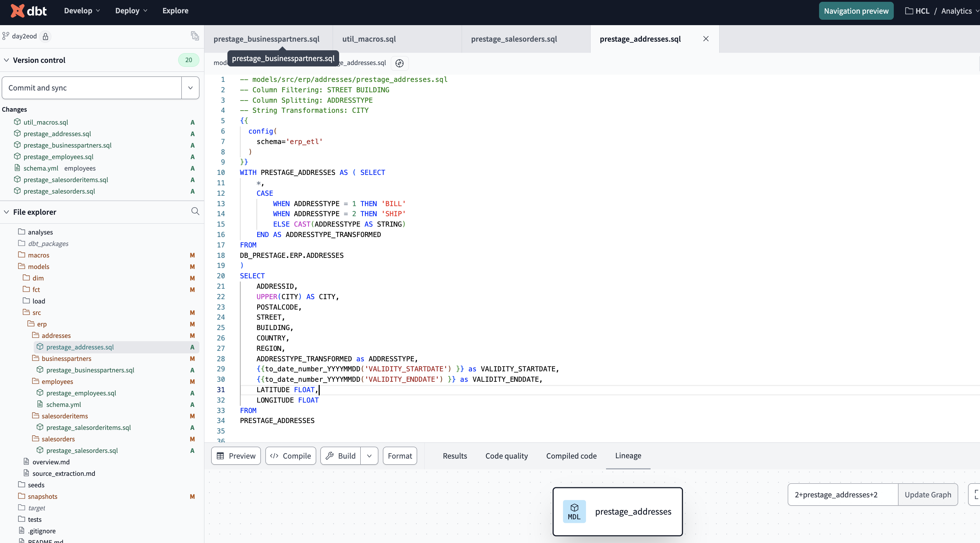The height and width of the screenshot is (543, 980).
Task: Select prestage_businesspartners.sql in file explorer
Action: (90, 370)
